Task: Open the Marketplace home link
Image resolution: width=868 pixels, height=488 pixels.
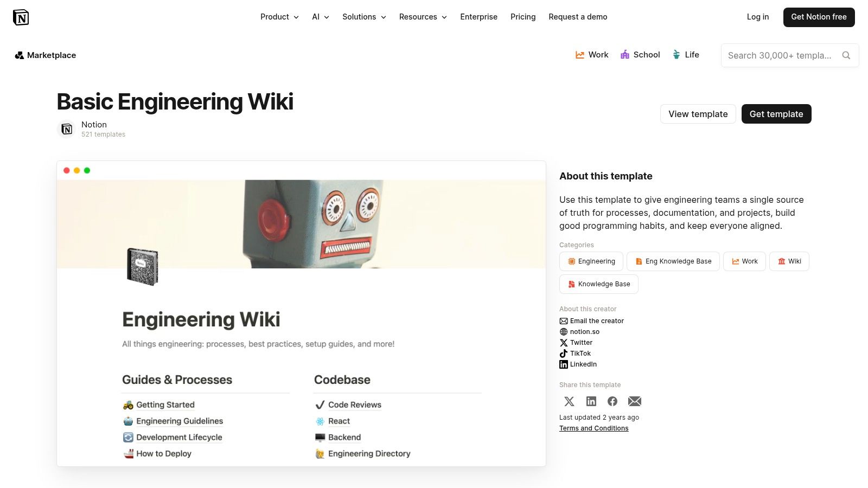Action: [46, 55]
